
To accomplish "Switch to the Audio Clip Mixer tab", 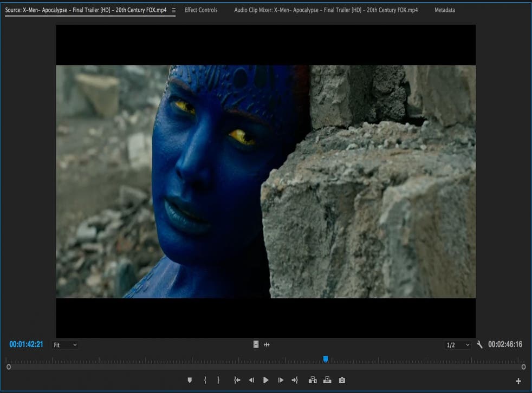I will click(x=326, y=10).
